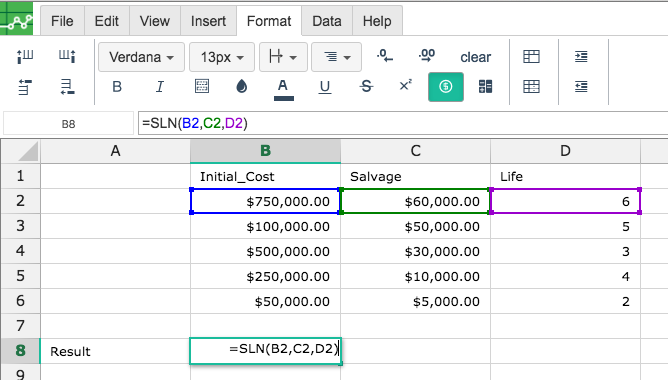668x380 pixels.
Task: Click the clear formatting button
Action: coord(475,57)
